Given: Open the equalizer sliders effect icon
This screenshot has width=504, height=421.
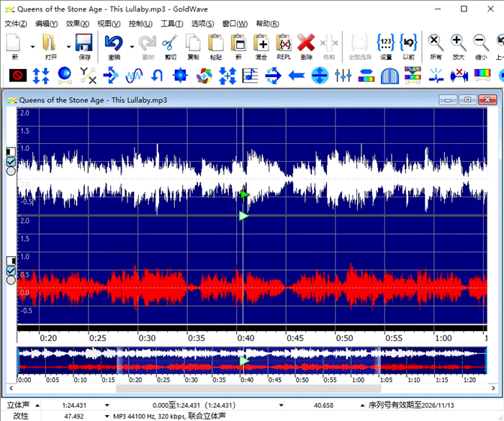Looking at the screenshot, I should tap(343, 76).
